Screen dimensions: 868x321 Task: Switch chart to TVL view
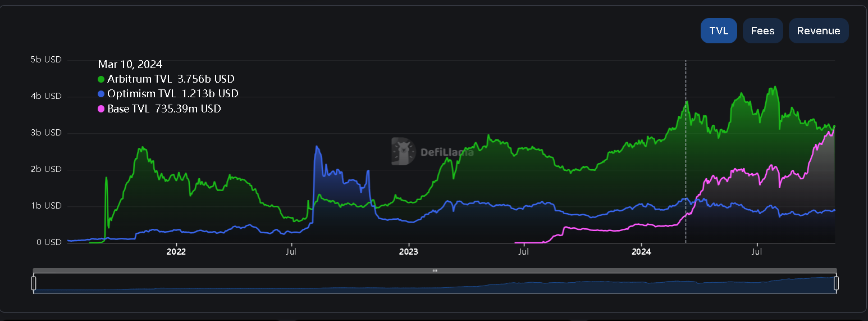[719, 31]
